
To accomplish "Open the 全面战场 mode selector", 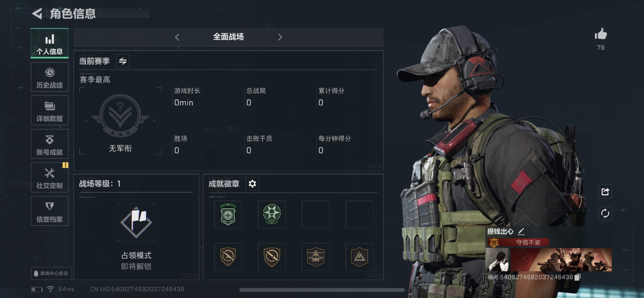I will [229, 37].
